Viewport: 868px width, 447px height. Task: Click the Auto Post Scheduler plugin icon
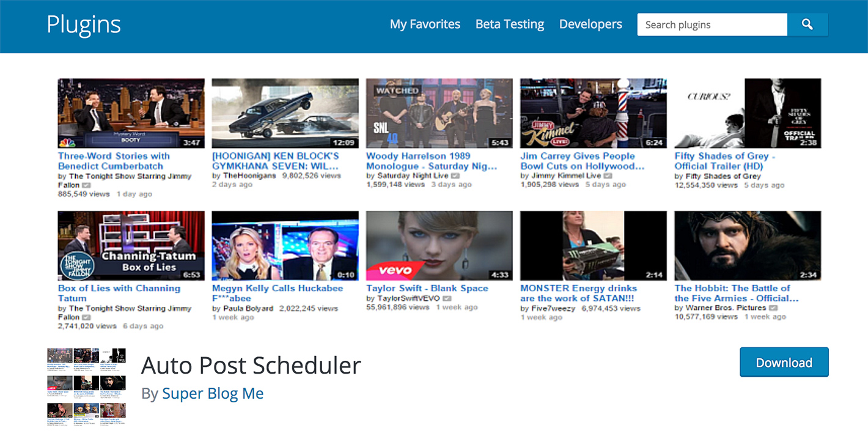coord(86,386)
